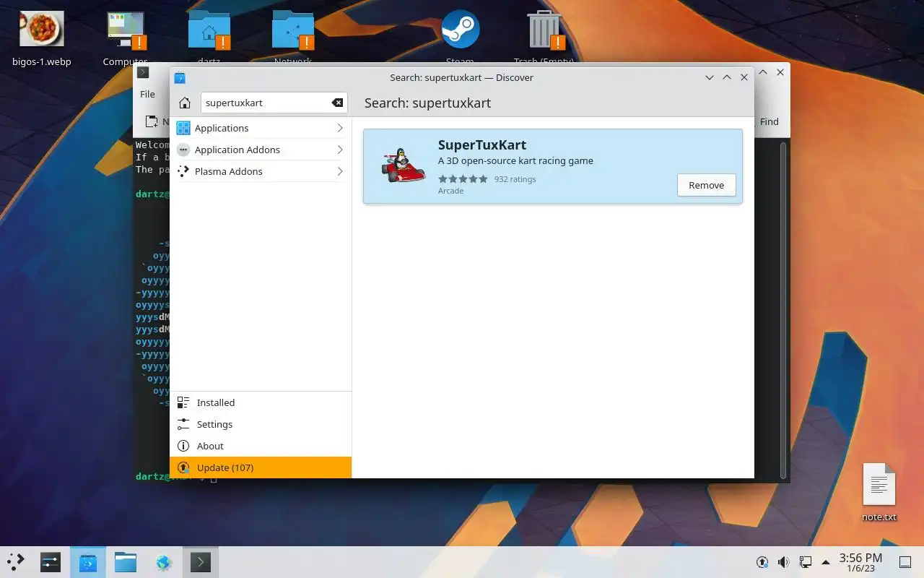Open volume control in tray

783,562
